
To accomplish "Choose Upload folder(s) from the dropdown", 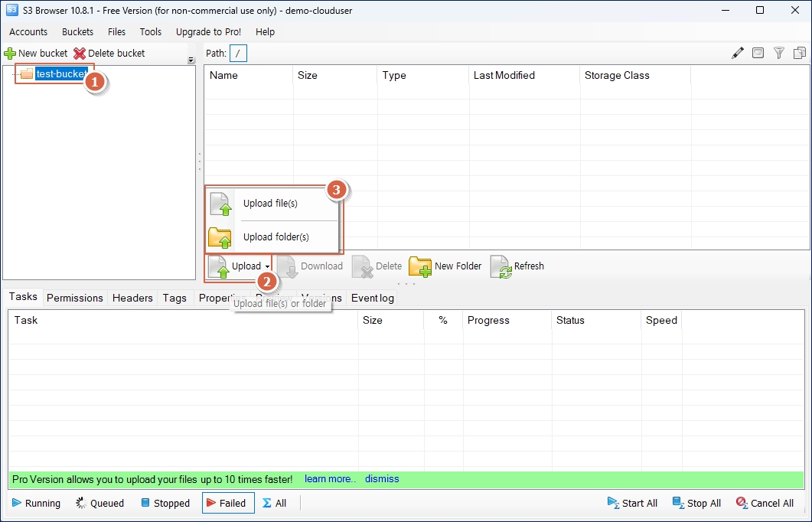I will click(276, 237).
